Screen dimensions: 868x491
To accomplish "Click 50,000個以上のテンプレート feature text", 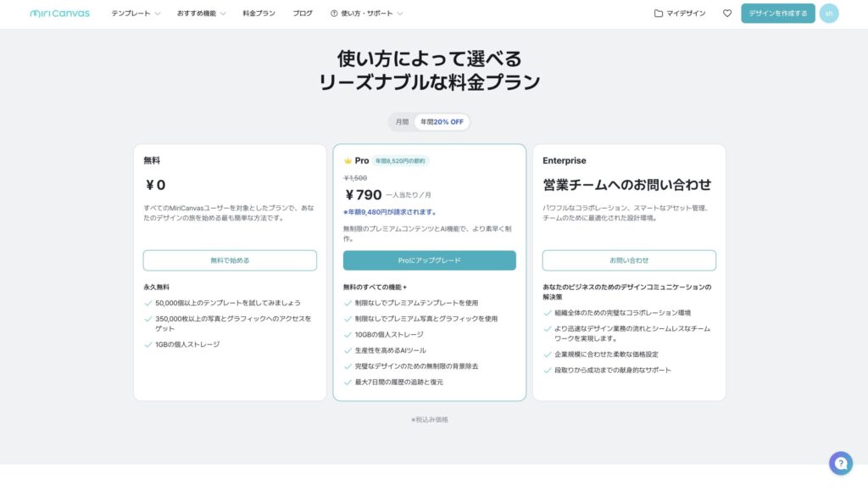I will click(227, 303).
